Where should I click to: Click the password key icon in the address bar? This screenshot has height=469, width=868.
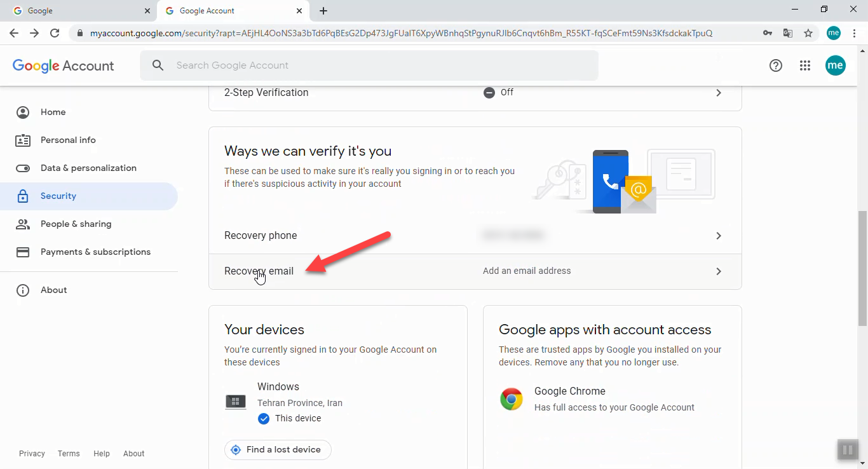768,32
